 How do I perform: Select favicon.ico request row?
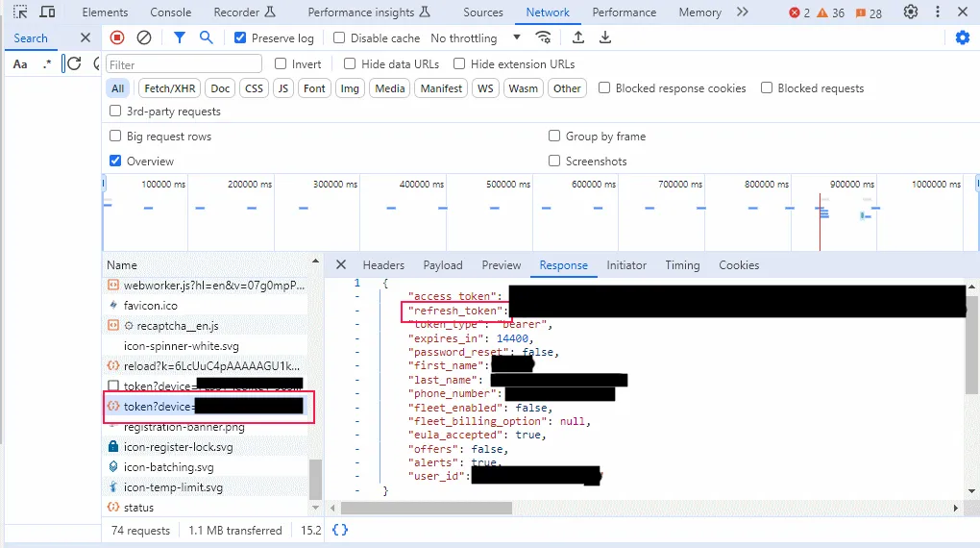[x=206, y=306]
